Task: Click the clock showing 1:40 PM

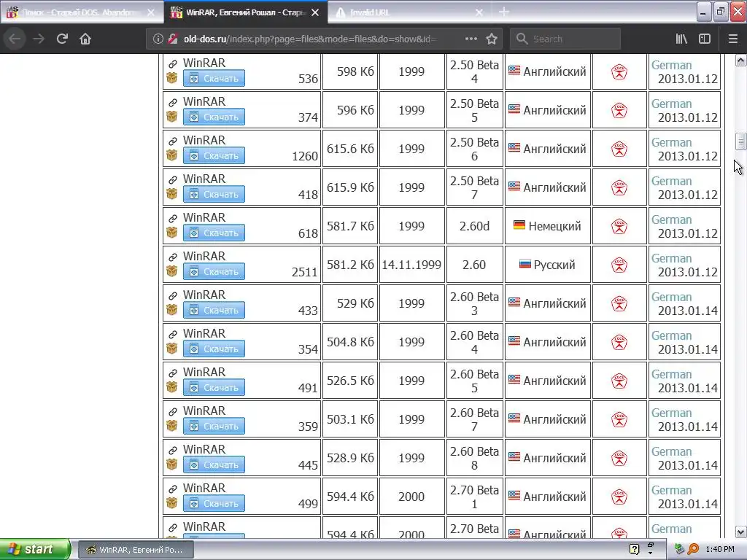Action: pyautogui.click(x=720, y=549)
